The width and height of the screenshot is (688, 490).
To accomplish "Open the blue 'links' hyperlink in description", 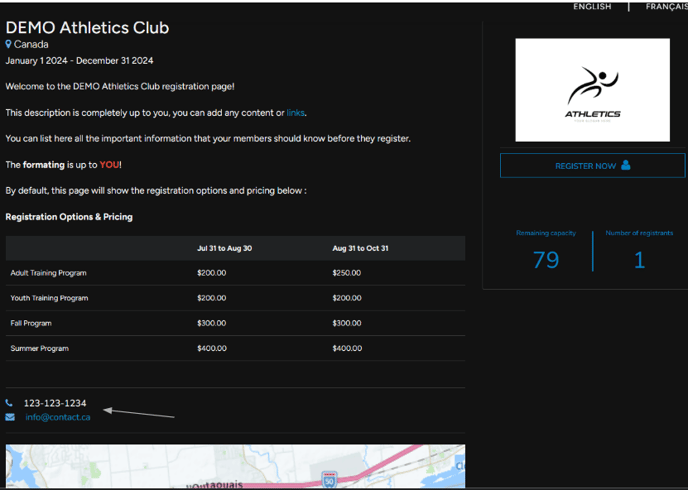I will [x=295, y=113].
